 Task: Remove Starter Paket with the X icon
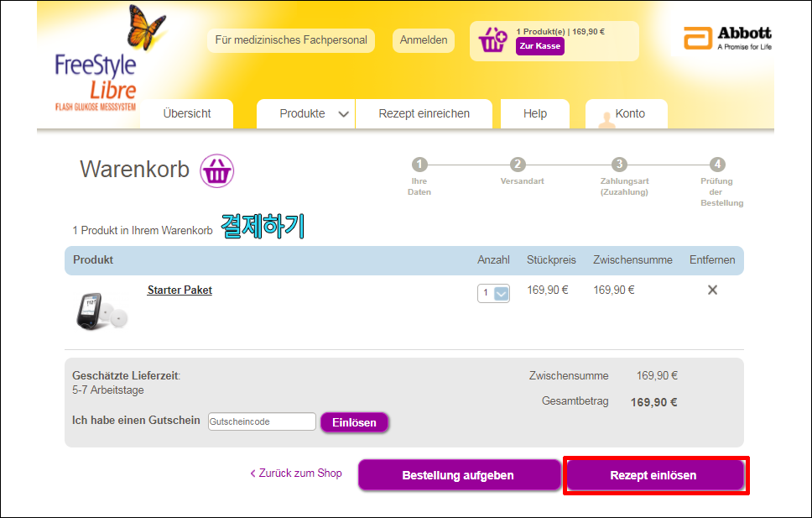[x=712, y=290]
